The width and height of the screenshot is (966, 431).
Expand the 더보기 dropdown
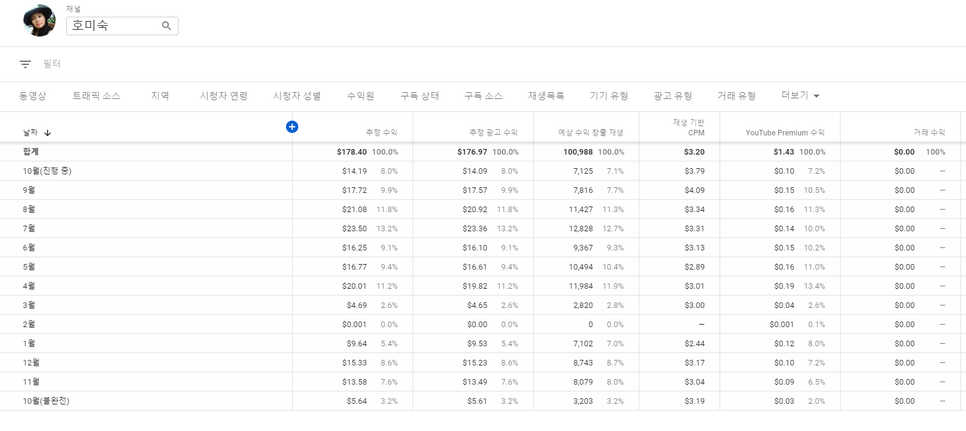(800, 96)
